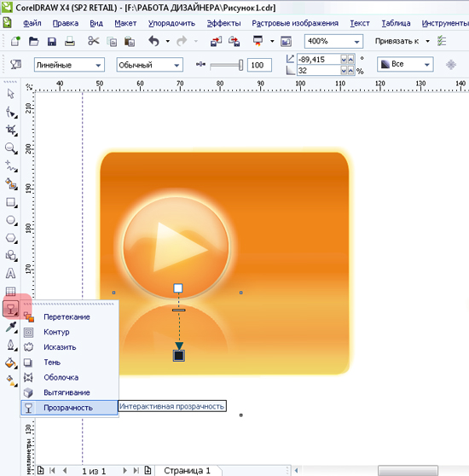Open the application launcher icon
Image resolution: width=469 pixels, height=476 pixels.
[258, 41]
